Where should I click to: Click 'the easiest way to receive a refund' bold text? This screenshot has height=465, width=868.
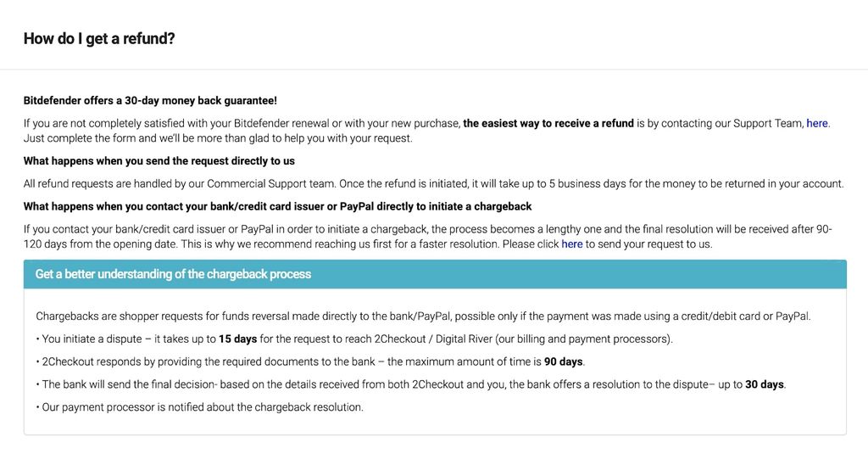548,123
